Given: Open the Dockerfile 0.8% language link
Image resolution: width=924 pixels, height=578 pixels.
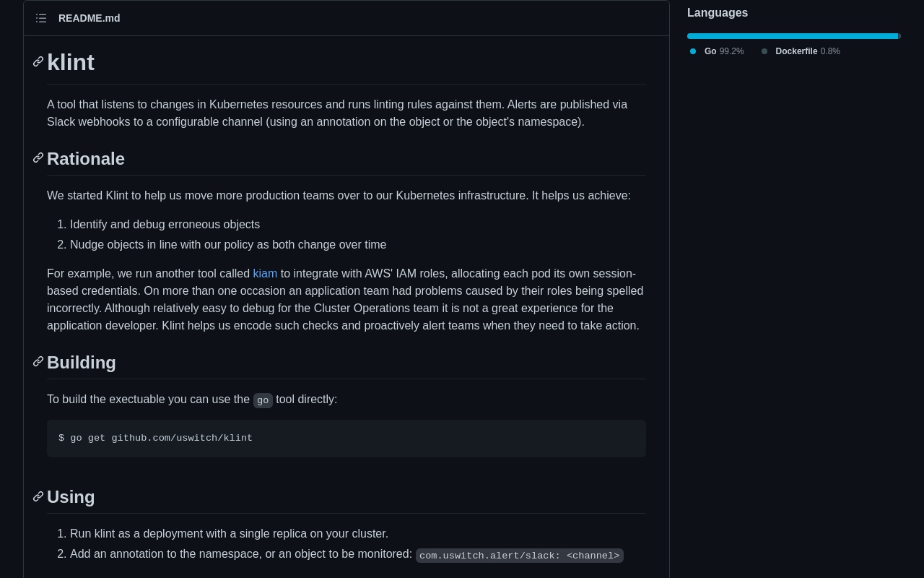Looking at the screenshot, I should point(807,51).
